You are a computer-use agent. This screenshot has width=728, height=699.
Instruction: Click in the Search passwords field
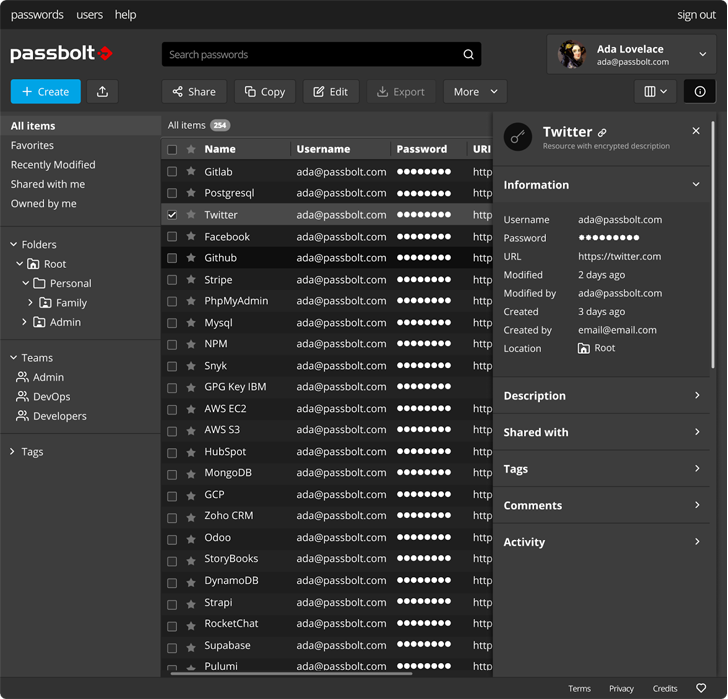coord(310,55)
